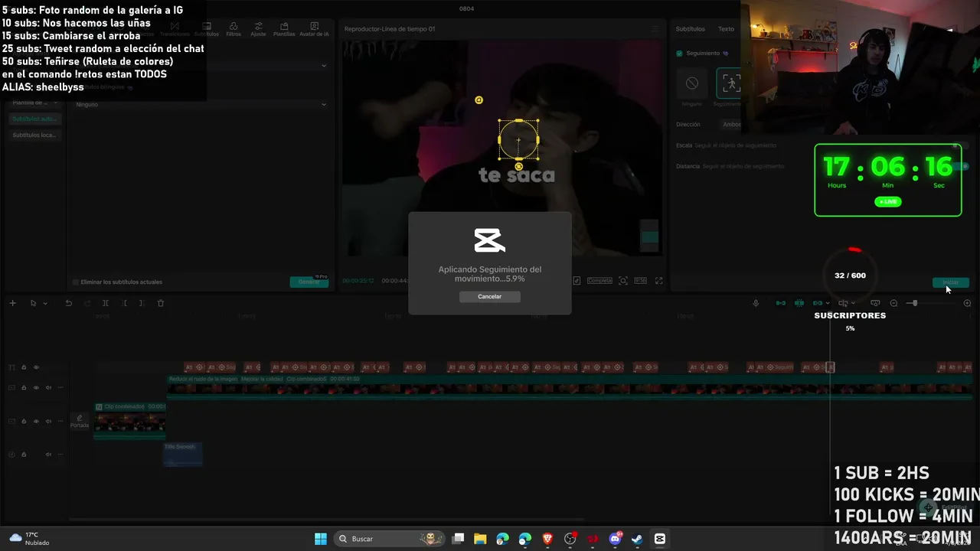Lock the audio track
The width and height of the screenshot is (980, 551).
point(24,455)
